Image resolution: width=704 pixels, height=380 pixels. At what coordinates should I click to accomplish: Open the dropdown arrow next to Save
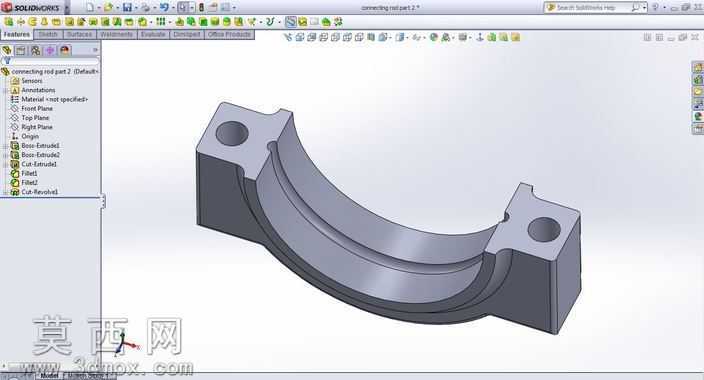click(x=136, y=8)
